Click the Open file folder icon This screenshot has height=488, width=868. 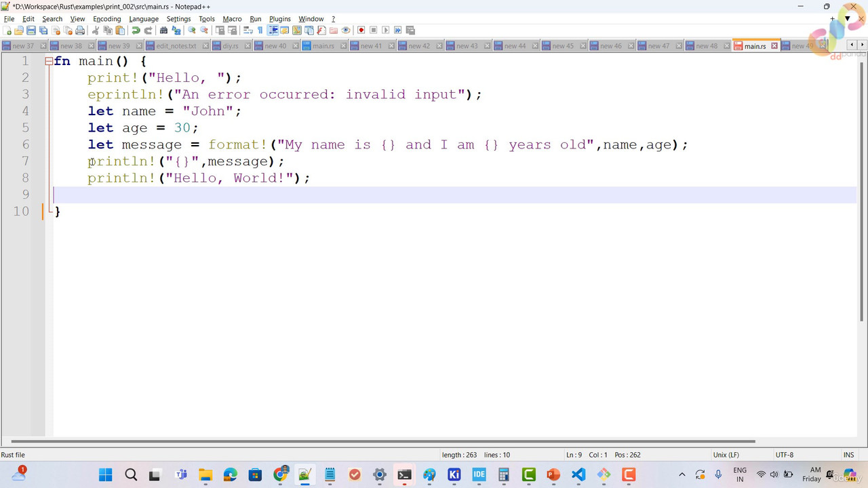pyautogui.click(x=19, y=30)
